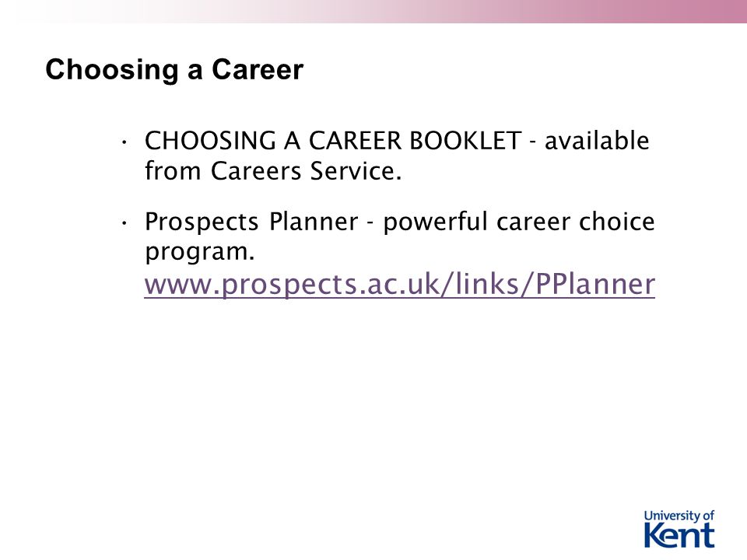Click the word 'Career' in the title
The width and height of the screenshot is (747, 560).
pyautogui.click(x=258, y=69)
